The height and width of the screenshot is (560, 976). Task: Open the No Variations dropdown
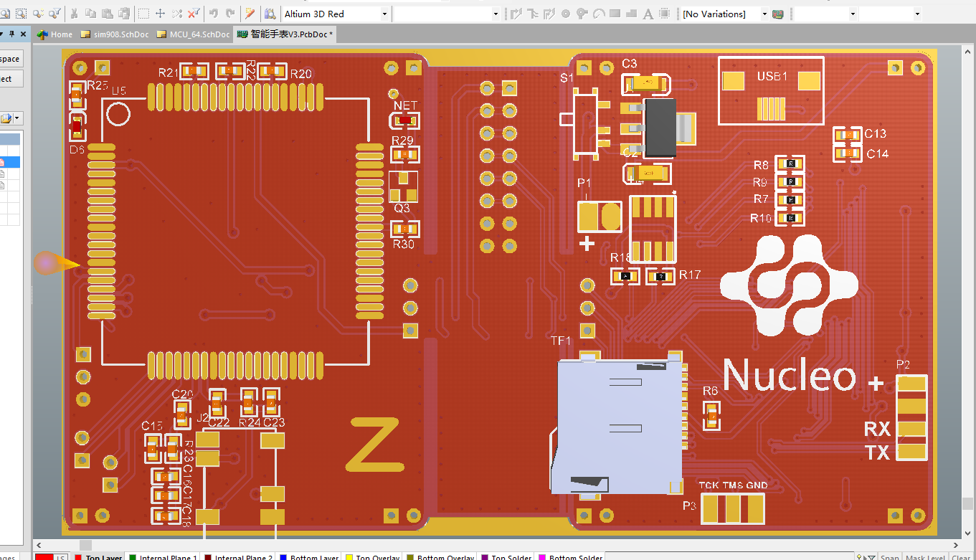tap(764, 14)
